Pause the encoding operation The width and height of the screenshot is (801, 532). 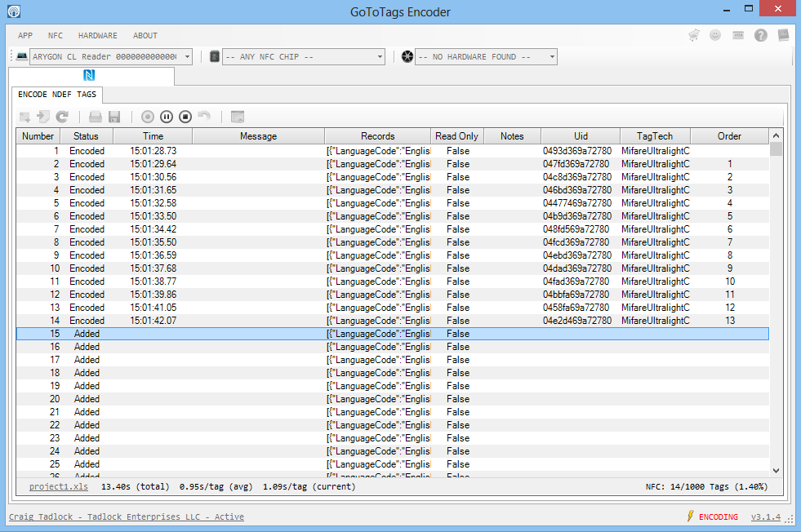pos(167,117)
